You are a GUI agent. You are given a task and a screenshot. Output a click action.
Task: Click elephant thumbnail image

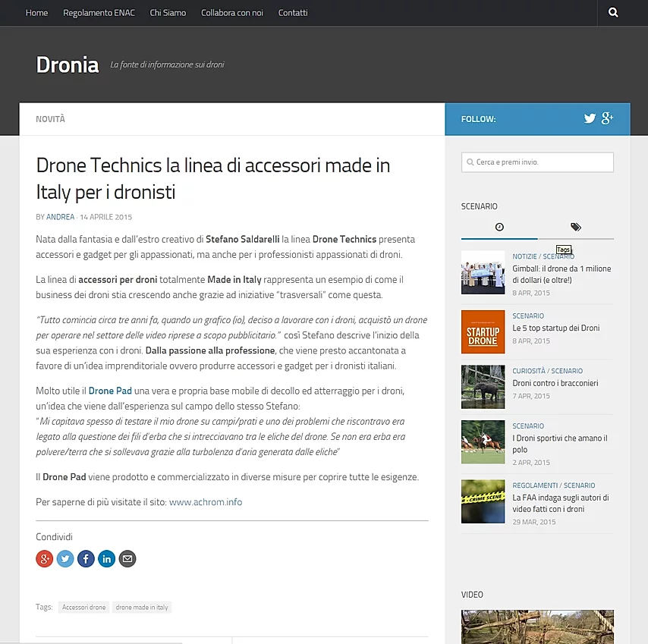(x=483, y=387)
